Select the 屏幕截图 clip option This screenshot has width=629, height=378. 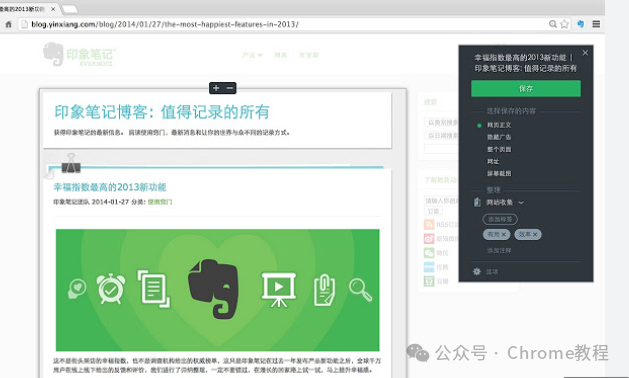pyautogui.click(x=499, y=173)
